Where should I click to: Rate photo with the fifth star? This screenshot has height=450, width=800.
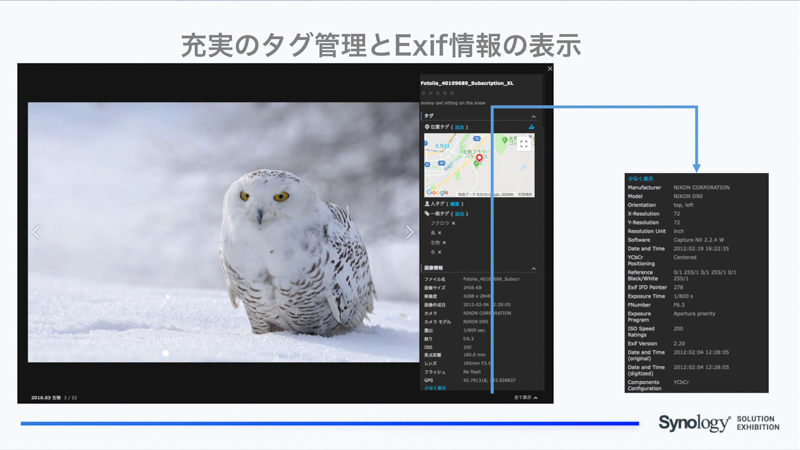click(x=452, y=93)
